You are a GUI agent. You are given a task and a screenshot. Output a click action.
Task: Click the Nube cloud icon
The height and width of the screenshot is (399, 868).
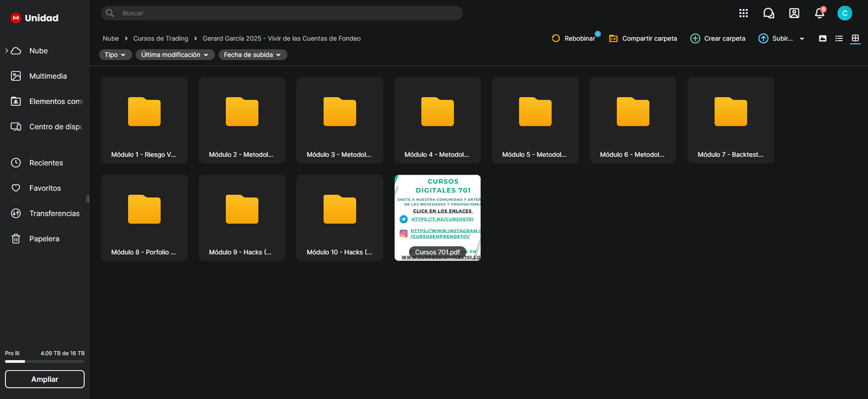pyautogui.click(x=16, y=51)
